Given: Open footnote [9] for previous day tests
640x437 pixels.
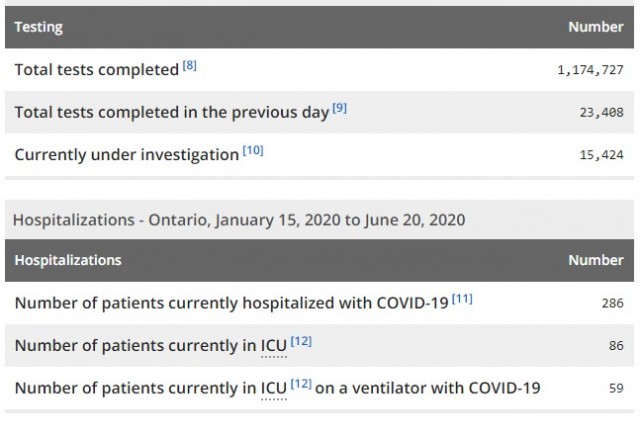Looking at the screenshot, I should click(x=340, y=108).
